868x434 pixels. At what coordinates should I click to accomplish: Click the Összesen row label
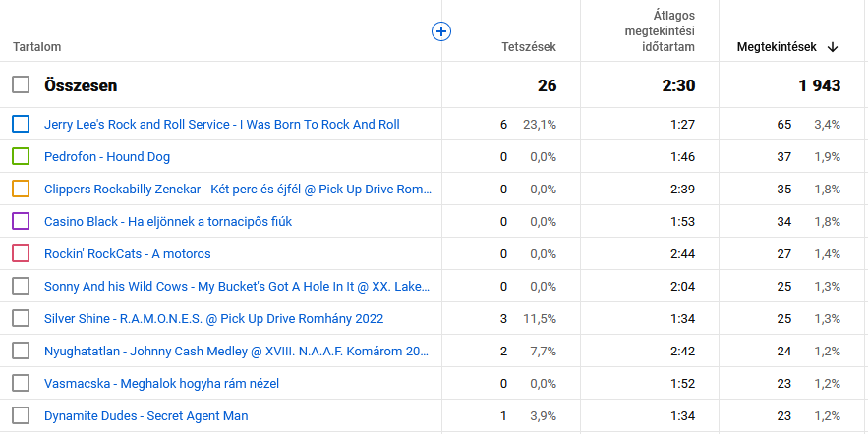pyautogui.click(x=81, y=85)
